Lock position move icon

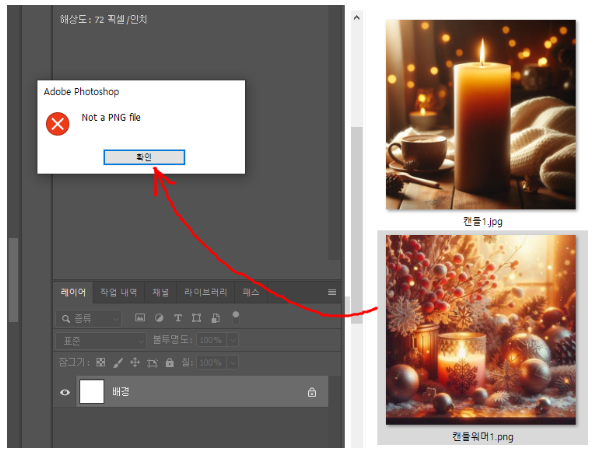pyautogui.click(x=135, y=363)
